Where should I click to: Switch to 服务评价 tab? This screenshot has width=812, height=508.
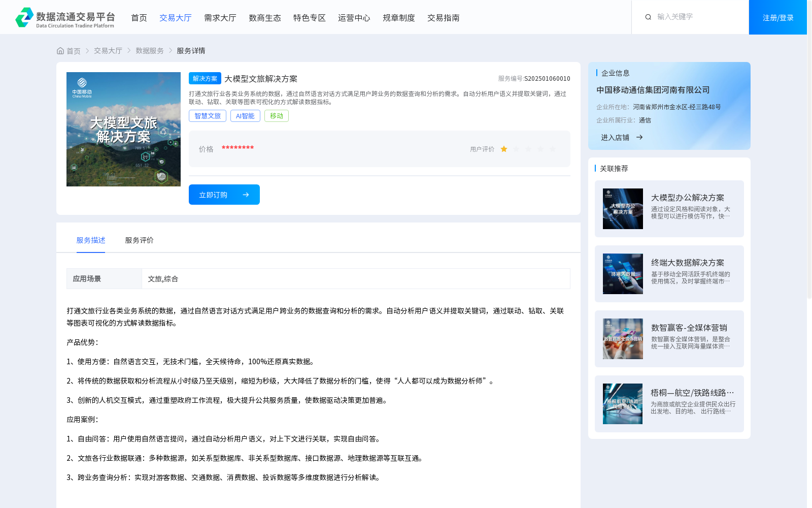pos(140,240)
